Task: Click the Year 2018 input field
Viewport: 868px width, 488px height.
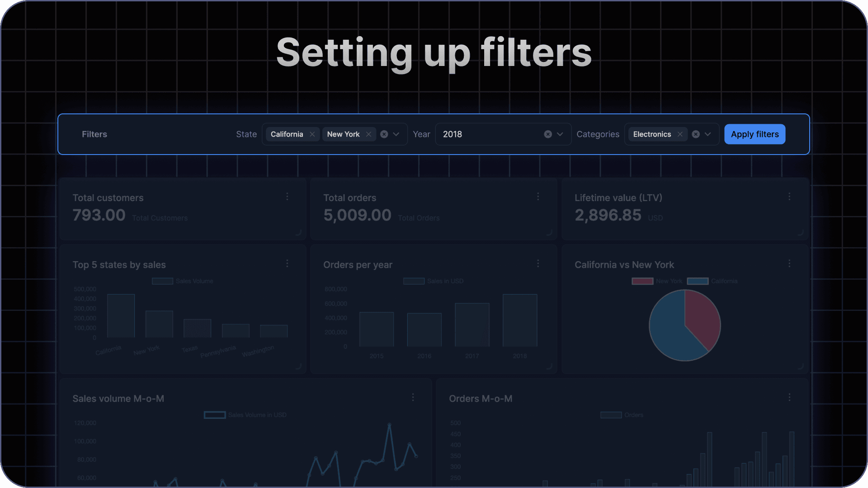Action: (488, 134)
